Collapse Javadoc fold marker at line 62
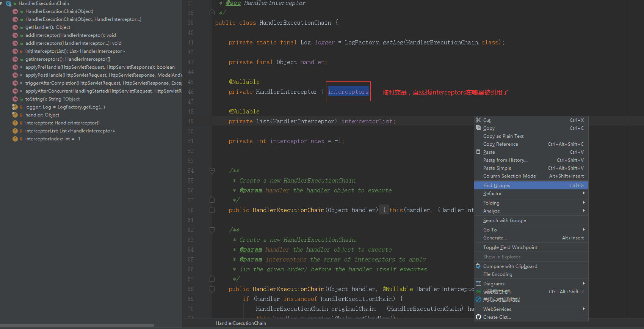 212,230
